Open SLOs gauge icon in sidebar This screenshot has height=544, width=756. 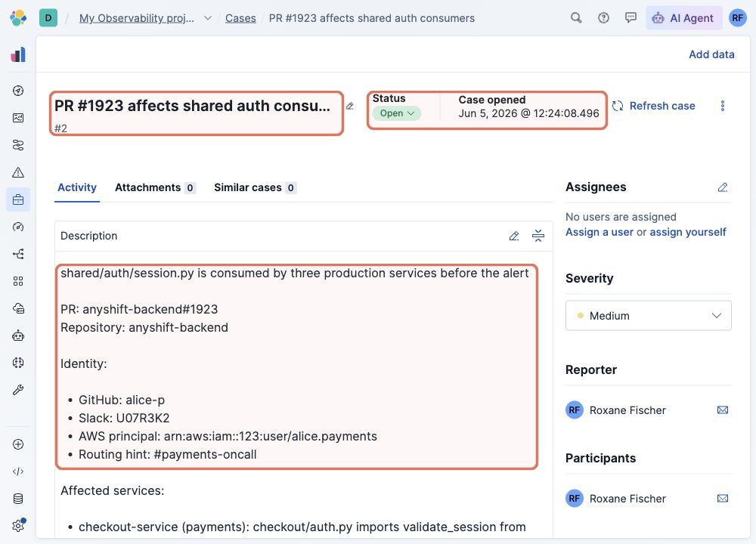pos(18,227)
